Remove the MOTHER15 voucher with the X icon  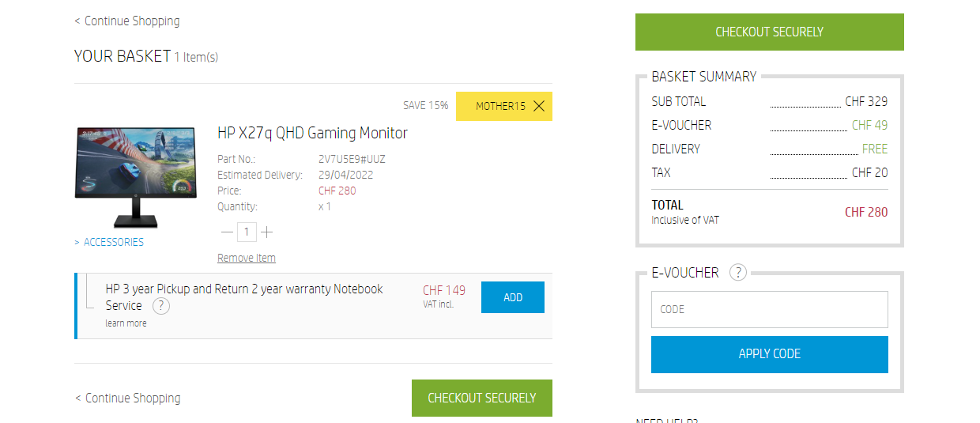pyautogui.click(x=539, y=106)
